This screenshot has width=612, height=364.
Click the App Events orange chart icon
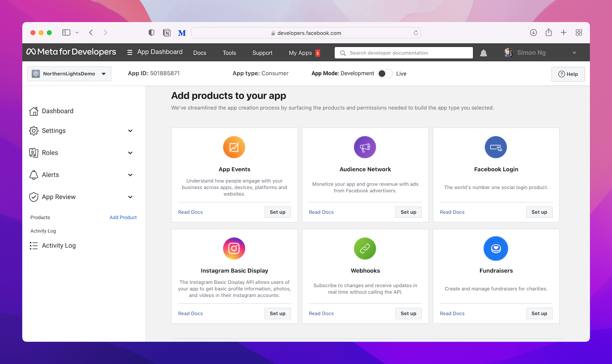click(x=234, y=147)
